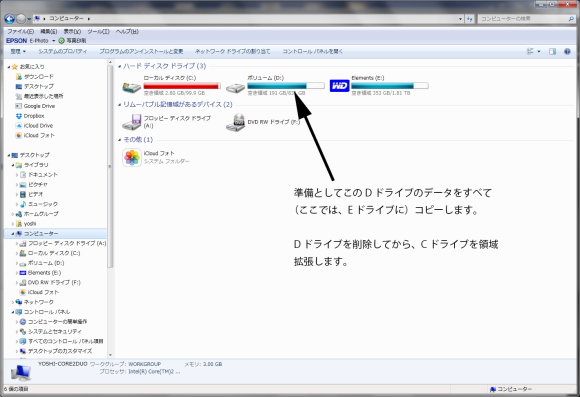Open the help question mark icon

(567, 51)
